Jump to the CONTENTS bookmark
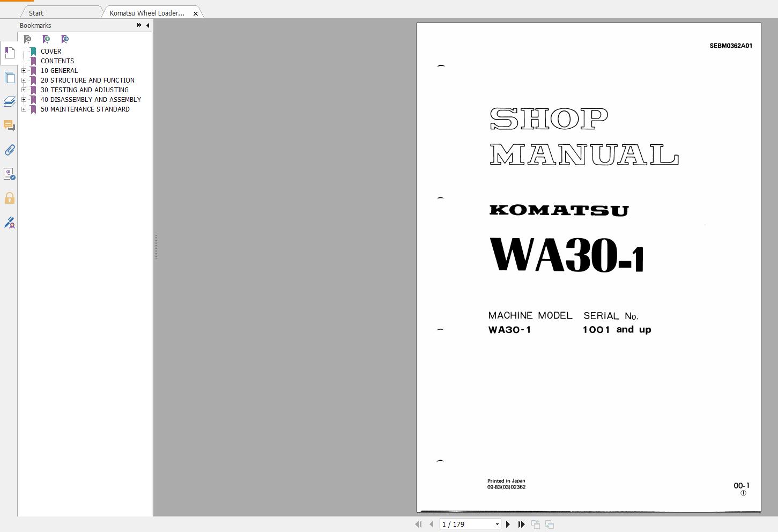The image size is (778, 532). [x=57, y=61]
